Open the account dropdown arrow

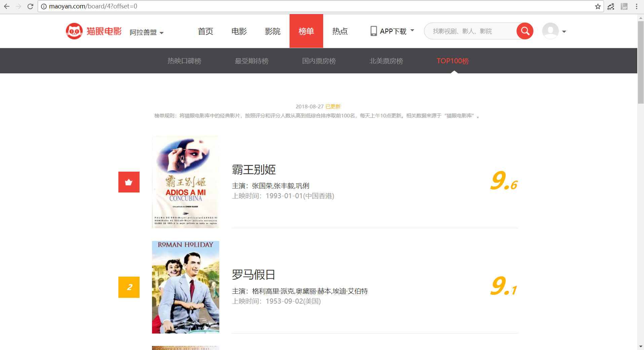[x=564, y=32]
